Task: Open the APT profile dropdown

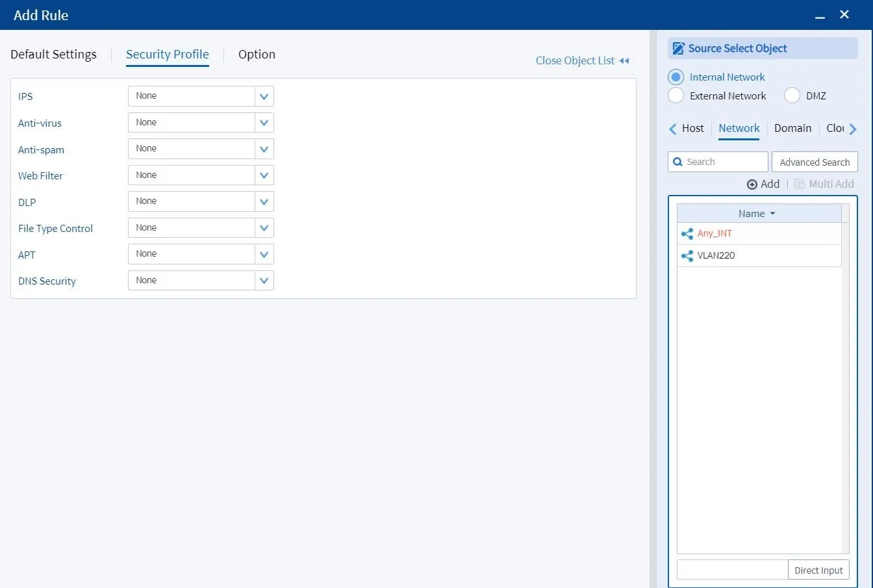Action: pos(264,254)
